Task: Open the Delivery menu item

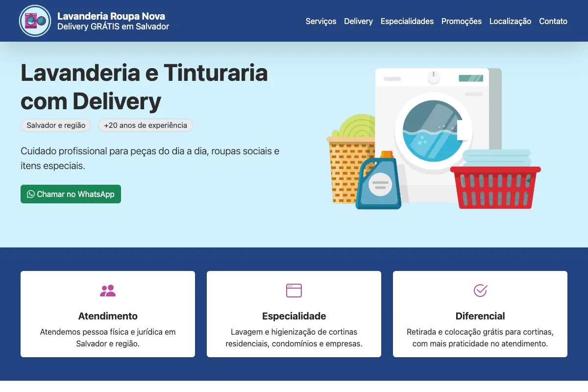Action: click(x=358, y=22)
